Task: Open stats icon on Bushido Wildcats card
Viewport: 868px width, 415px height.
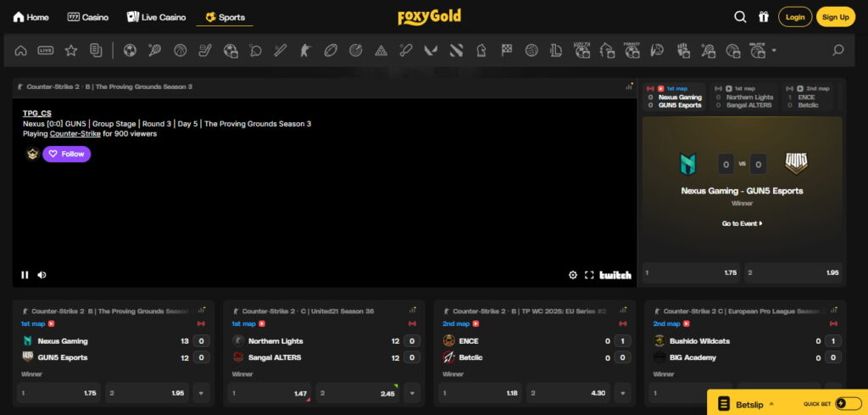Action: pyautogui.click(x=834, y=311)
